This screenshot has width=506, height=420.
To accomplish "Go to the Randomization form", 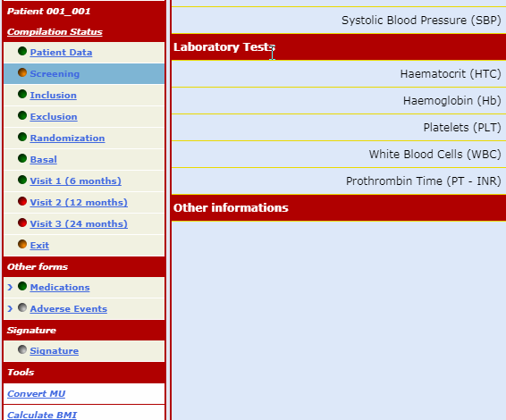I will click(67, 139).
